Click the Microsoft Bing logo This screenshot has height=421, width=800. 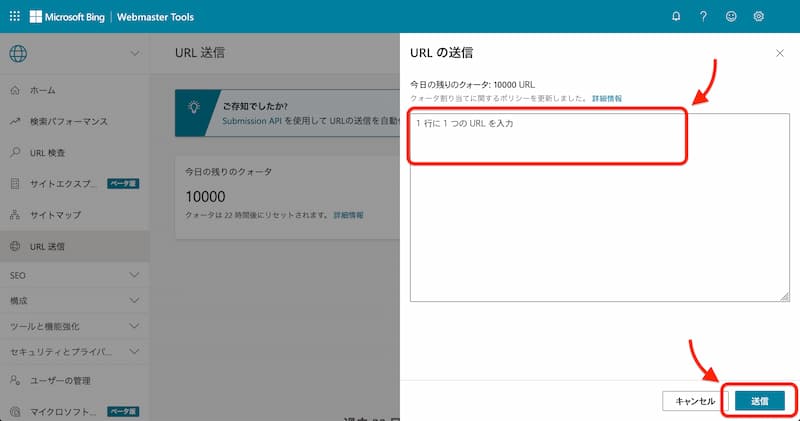pos(67,17)
